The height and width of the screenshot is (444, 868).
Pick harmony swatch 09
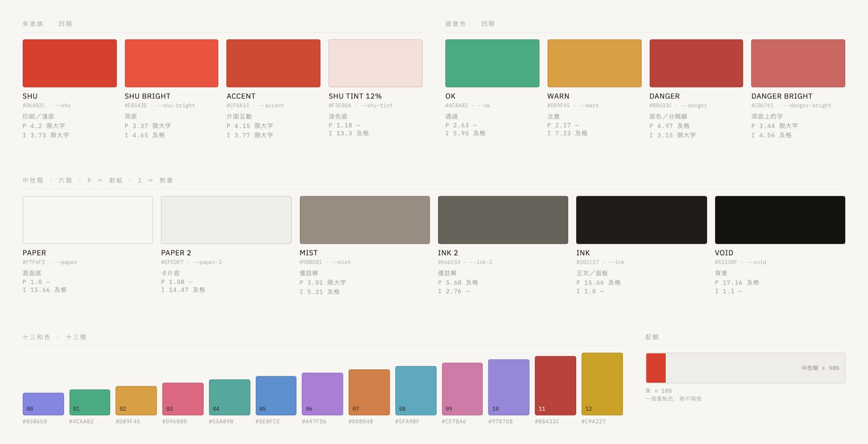pos(462,389)
